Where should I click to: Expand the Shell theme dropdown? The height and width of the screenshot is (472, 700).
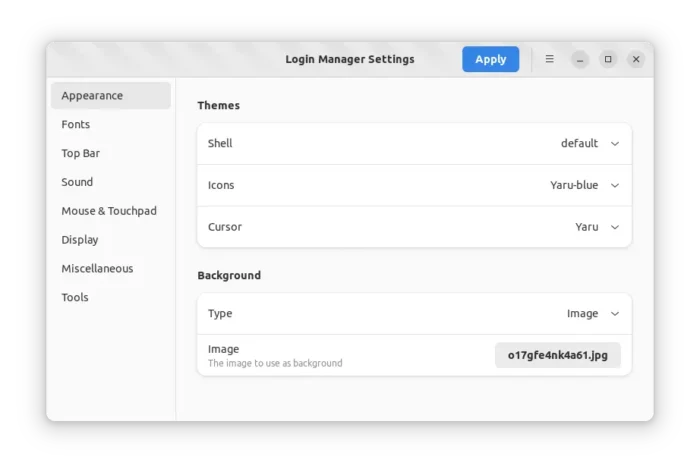414,143
